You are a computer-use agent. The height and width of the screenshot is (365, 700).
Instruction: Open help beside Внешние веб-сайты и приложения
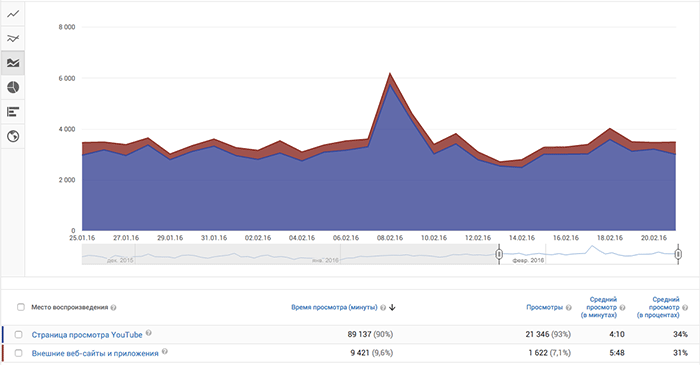[x=165, y=352]
